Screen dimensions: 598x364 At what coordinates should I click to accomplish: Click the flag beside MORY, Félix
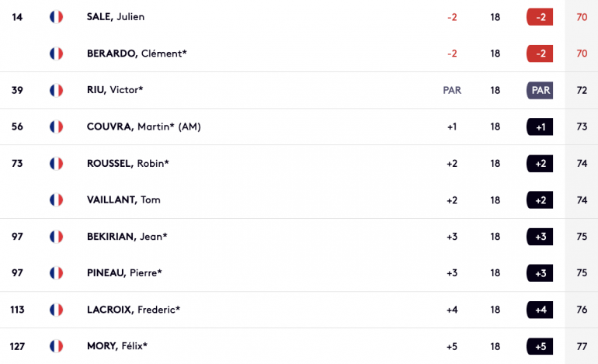[x=56, y=346]
